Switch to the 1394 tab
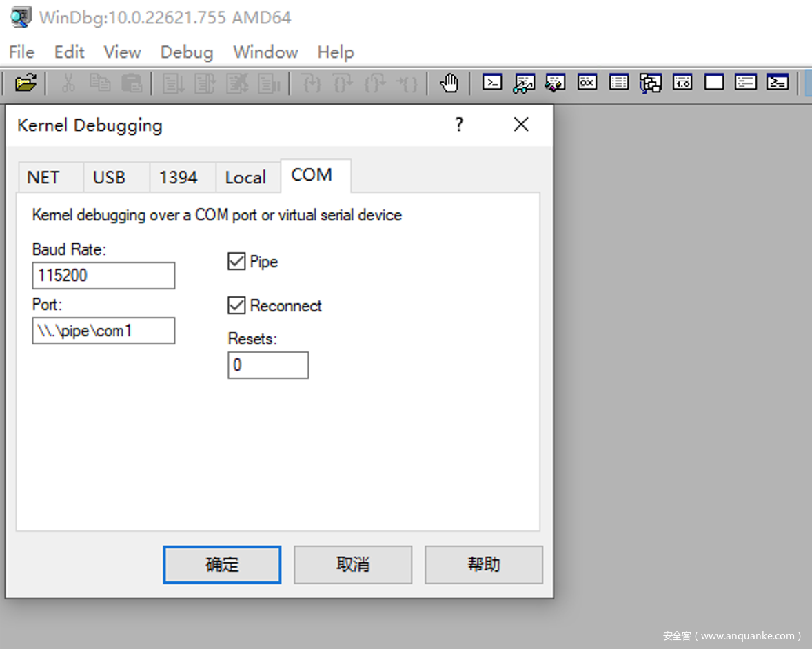812x649 pixels. click(x=183, y=178)
